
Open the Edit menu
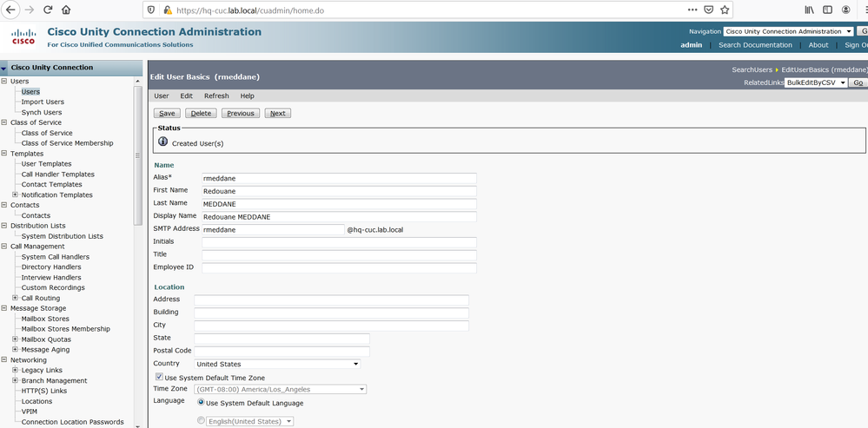(187, 95)
